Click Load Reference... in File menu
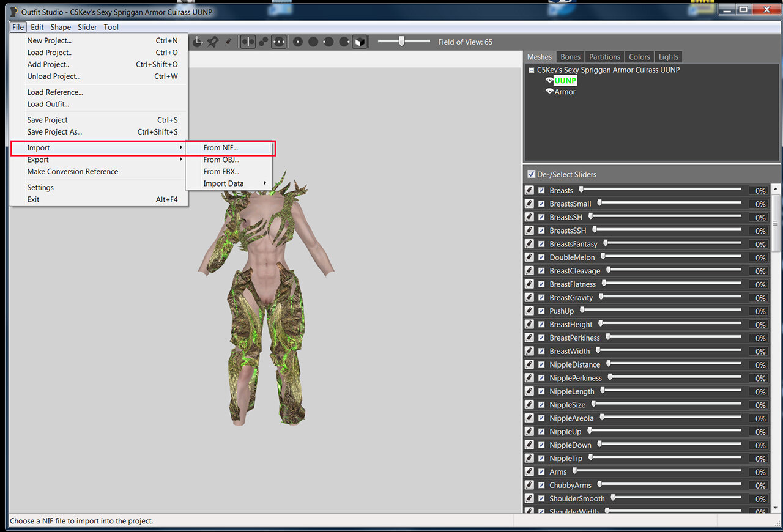Viewport: 783px width, 532px height. click(x=98, y=92)
